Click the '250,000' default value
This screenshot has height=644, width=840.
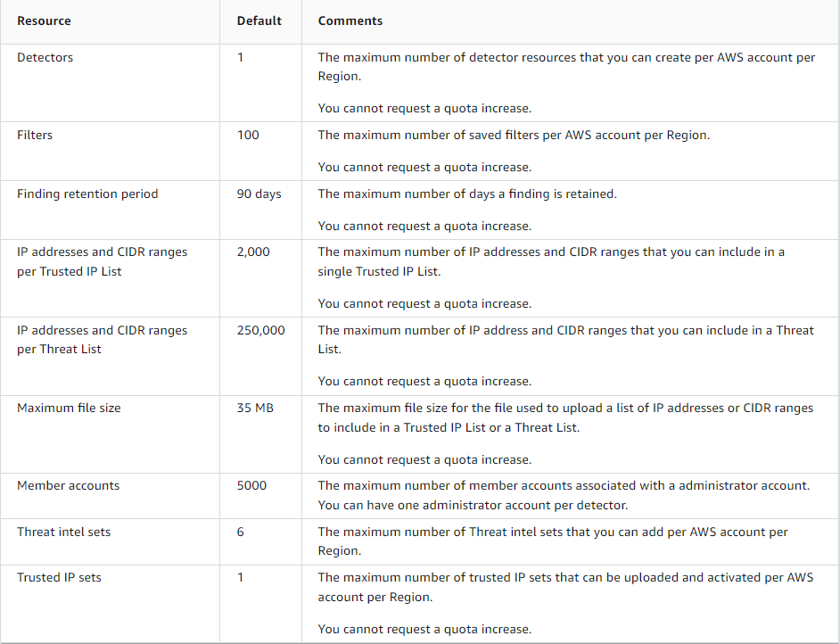(x=260, y=331)
